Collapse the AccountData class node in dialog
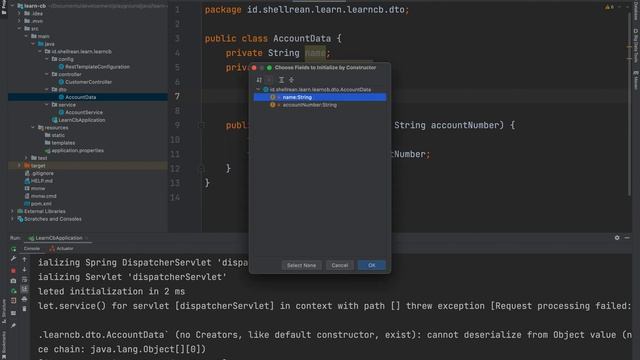Image resolution: width=640 pixels, height=360 pixels. point(258,89)
